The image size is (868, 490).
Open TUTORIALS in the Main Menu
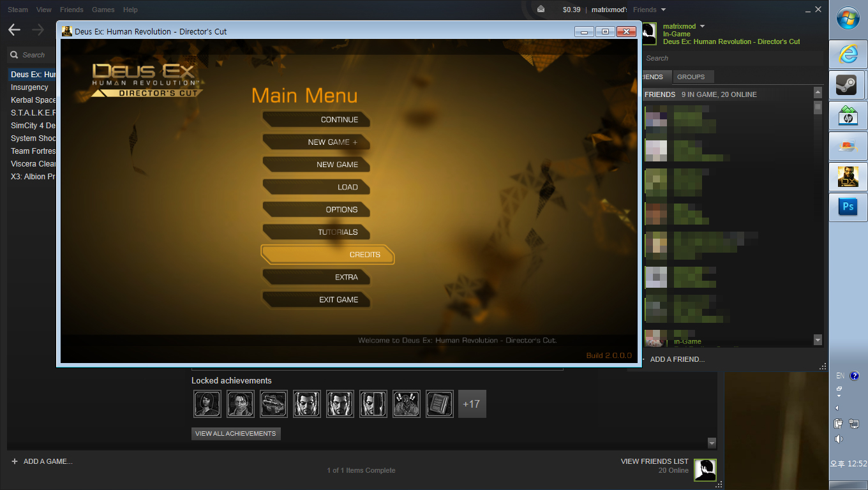pyautogui.click(x=317, y=232)
